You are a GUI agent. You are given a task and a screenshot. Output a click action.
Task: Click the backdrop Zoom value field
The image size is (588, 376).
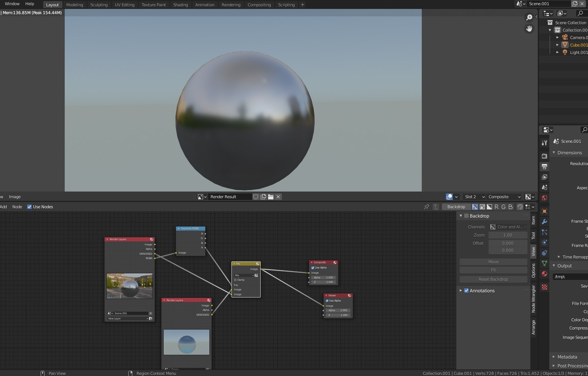pos(508,235)
